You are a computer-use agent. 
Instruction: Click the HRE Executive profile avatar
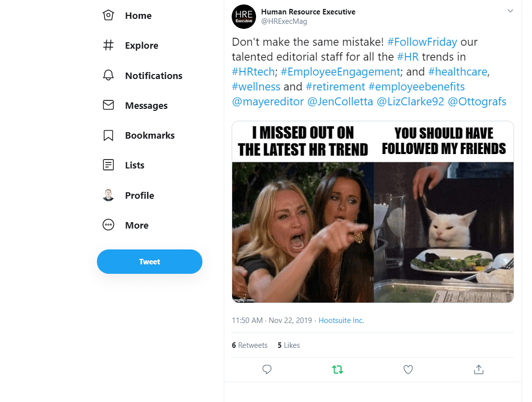(244, 16)
